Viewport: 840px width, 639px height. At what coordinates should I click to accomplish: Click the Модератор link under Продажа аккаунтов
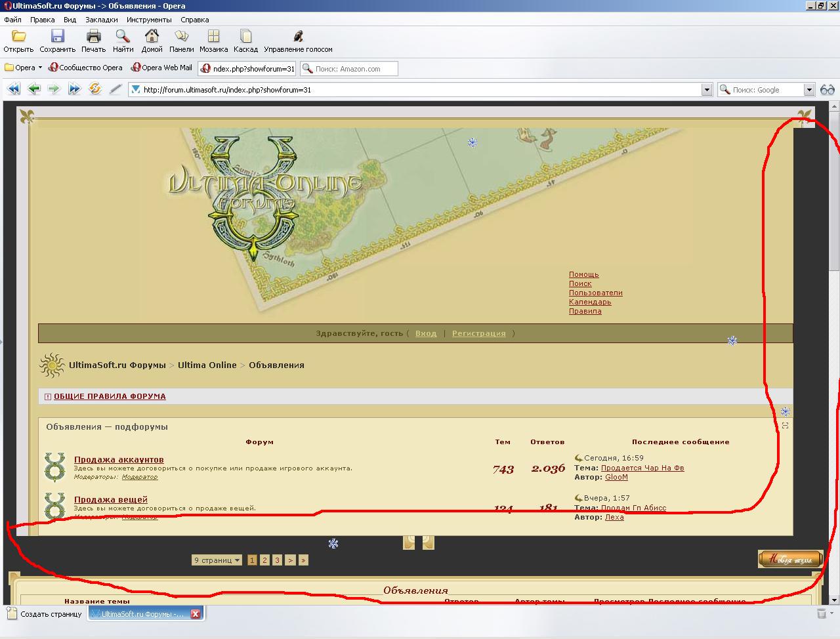[140, 477]
